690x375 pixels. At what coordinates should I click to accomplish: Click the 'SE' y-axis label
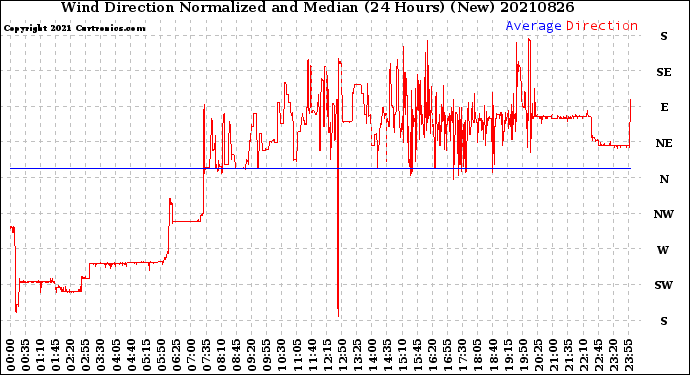pos(664,72)
